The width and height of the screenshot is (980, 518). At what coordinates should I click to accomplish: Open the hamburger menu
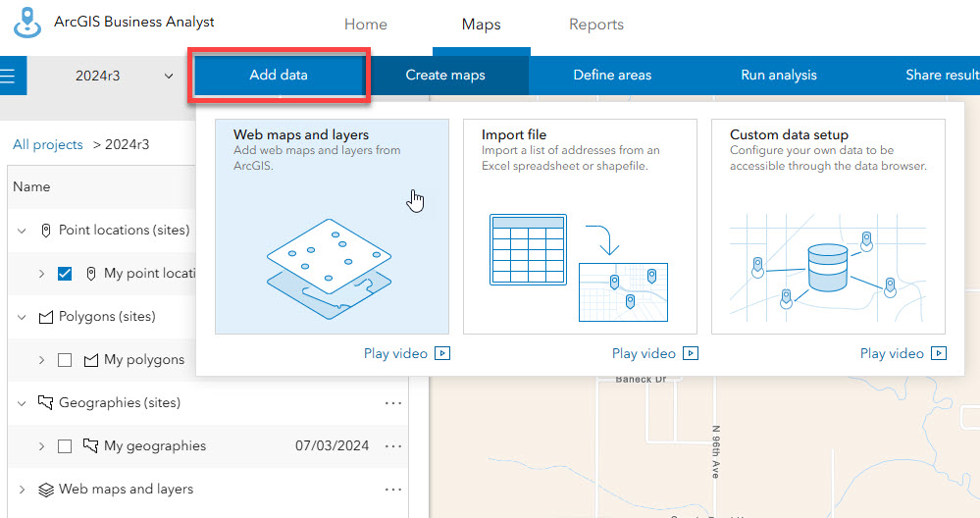click(x=8, y=76)
